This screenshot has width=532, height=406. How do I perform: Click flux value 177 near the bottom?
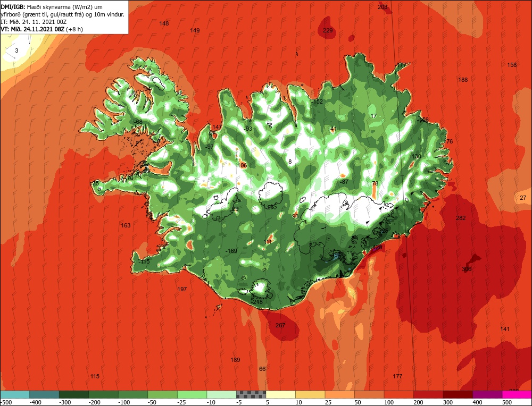(x=397, y=376)
